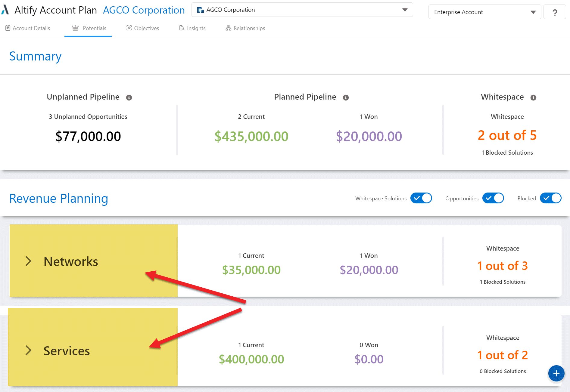
Task: Click the AGCO Corporation title link
Action: pos(144,10)
